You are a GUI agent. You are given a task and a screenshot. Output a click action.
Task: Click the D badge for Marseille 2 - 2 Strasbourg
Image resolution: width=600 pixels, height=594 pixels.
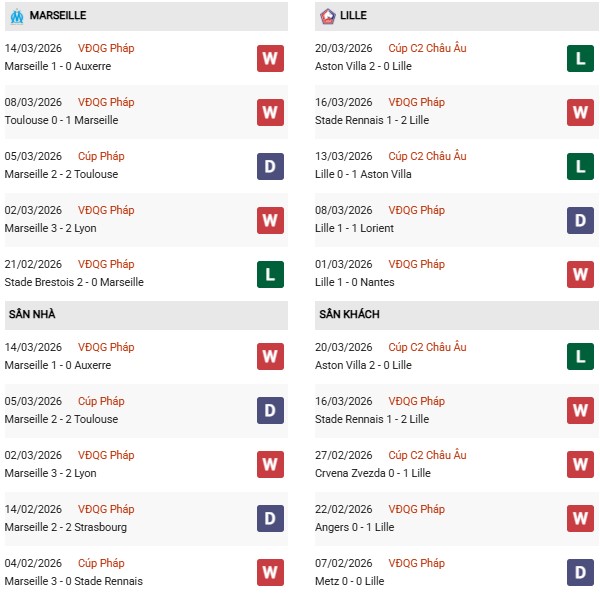click(270, 519)
